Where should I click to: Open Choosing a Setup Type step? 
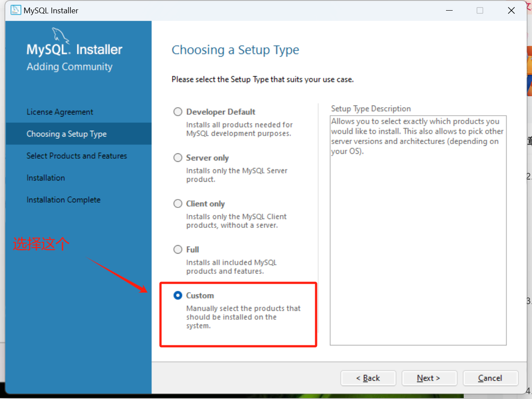(78, 134)
